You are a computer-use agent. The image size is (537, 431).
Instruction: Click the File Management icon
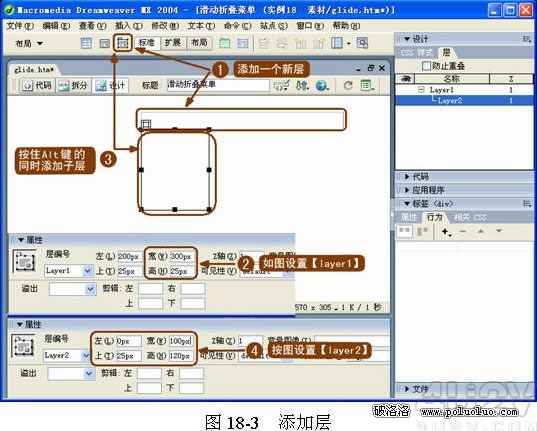point(302,85)
